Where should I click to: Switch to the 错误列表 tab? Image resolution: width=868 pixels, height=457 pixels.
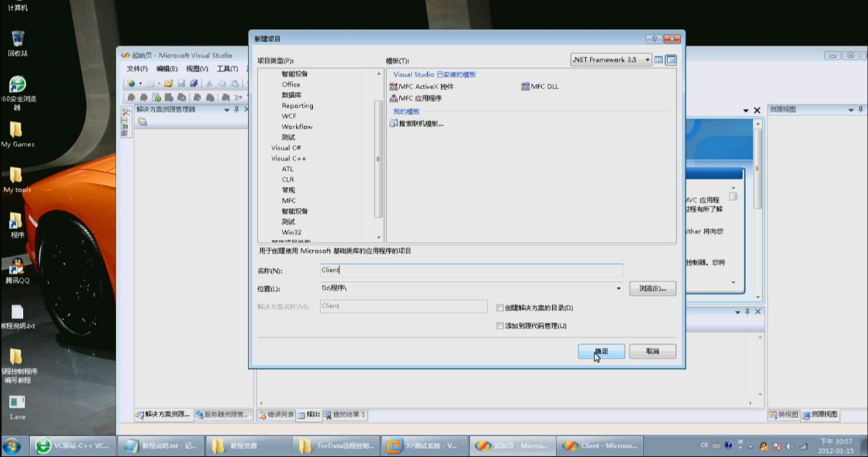[276, 415]
